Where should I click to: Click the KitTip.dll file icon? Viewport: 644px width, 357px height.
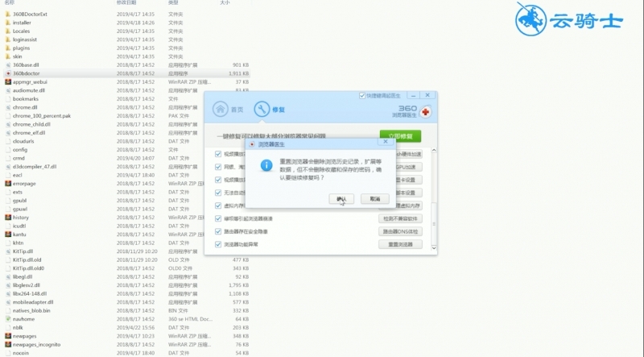(x=8, y=251)
